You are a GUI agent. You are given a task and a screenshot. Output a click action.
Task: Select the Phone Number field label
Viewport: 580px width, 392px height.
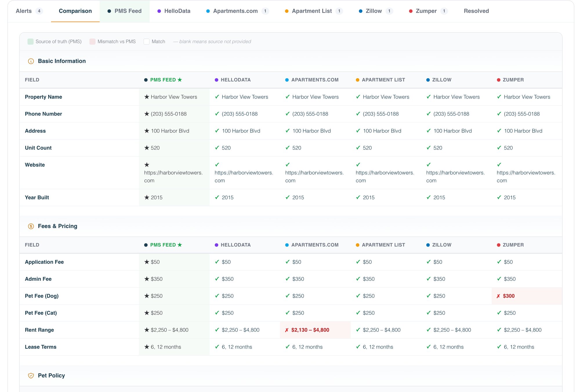[43, 114]
